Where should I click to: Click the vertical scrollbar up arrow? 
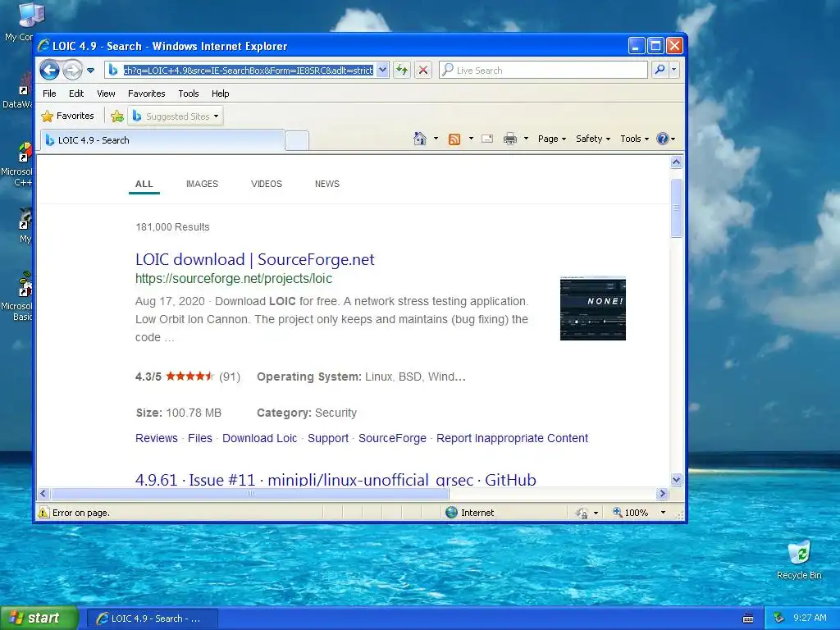676,162
